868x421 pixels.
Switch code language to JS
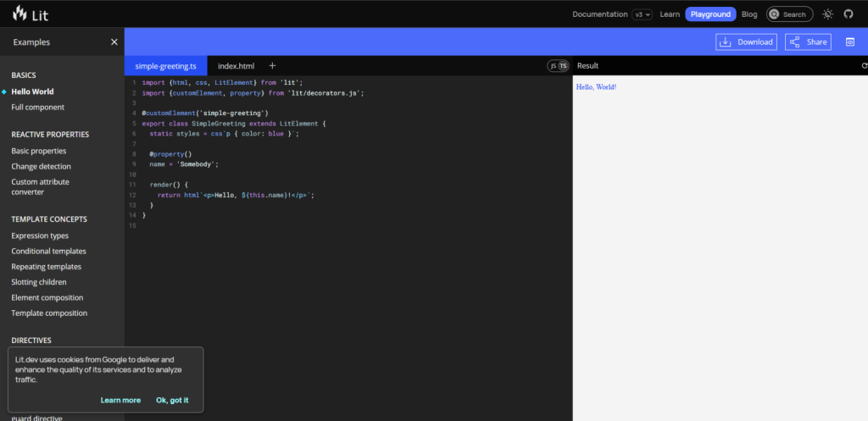click(x=553, y=66)
